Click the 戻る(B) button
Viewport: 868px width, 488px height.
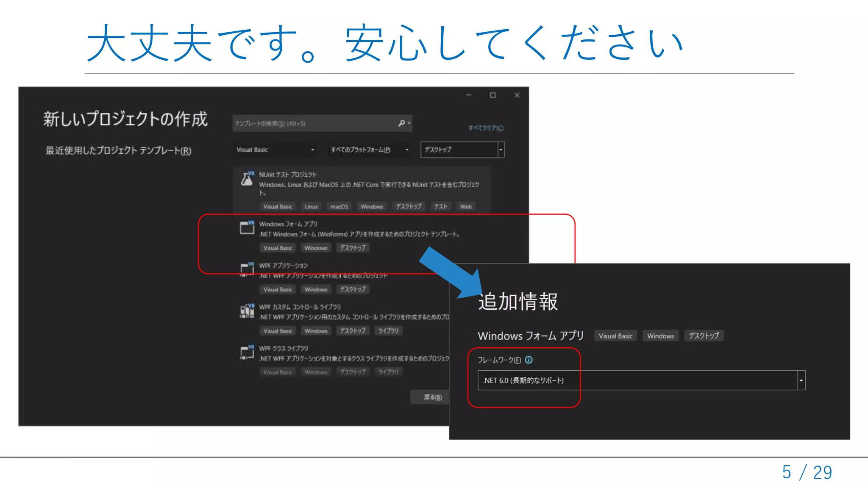[432, 397]
